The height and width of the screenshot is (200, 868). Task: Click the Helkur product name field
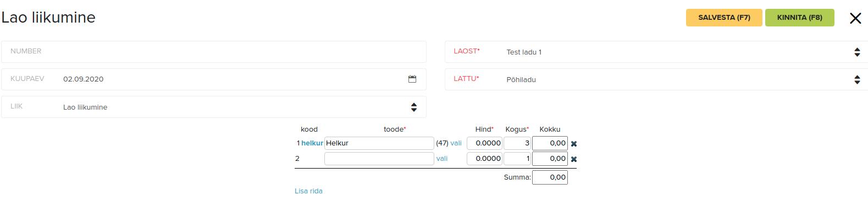pos(379,143)
